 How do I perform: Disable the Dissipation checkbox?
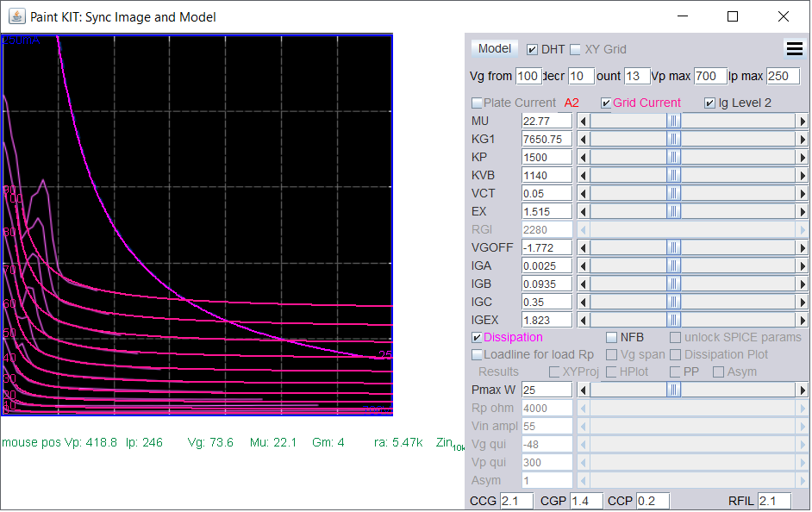coord(477,338)
